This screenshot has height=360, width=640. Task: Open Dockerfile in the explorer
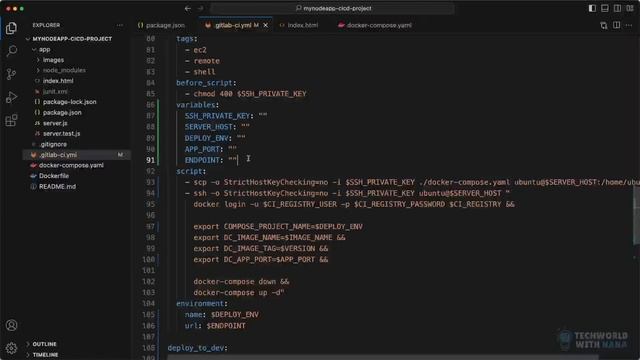click(53, 176)
